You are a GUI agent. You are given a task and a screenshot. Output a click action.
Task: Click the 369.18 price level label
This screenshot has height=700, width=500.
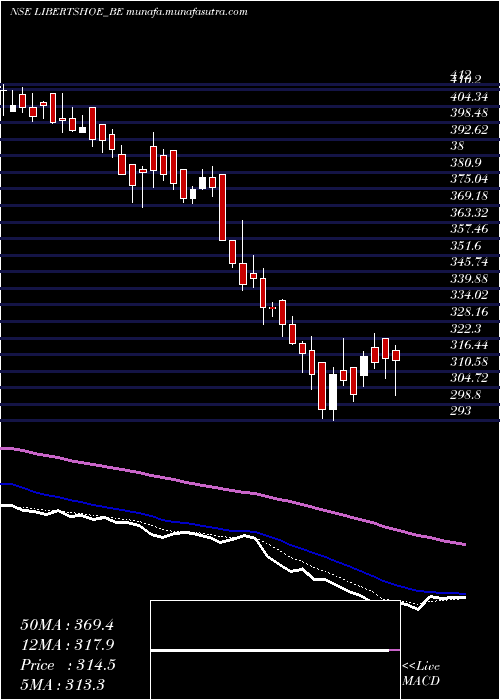[468, 195]
